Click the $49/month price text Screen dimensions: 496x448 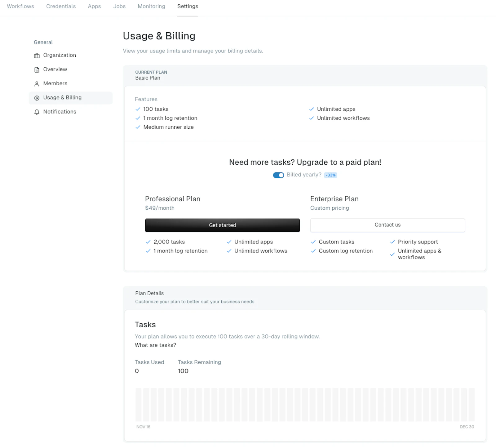(x=160, y=208)
